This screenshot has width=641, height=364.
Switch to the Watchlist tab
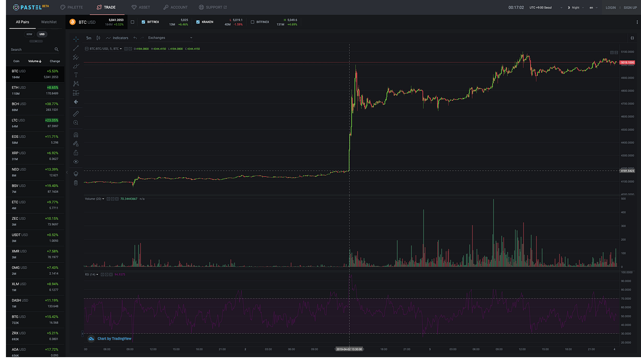point(49,22)
